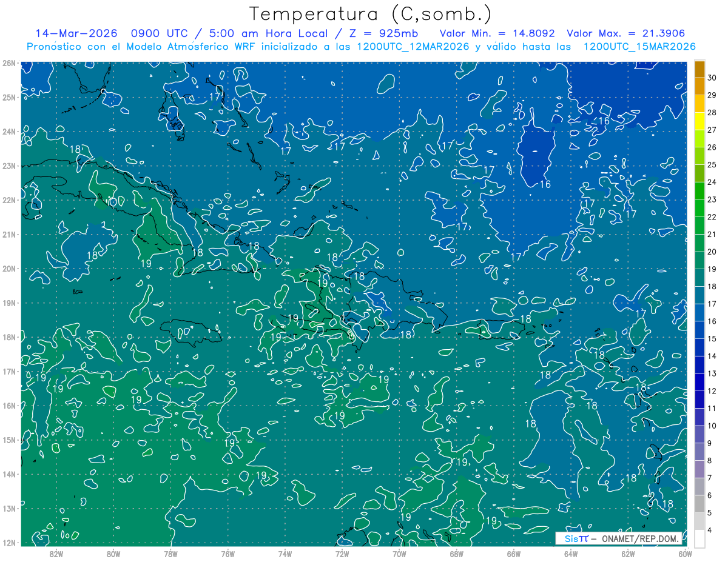Click legend value "20"
The image size is (728, 562).
[x=712, y=252]
